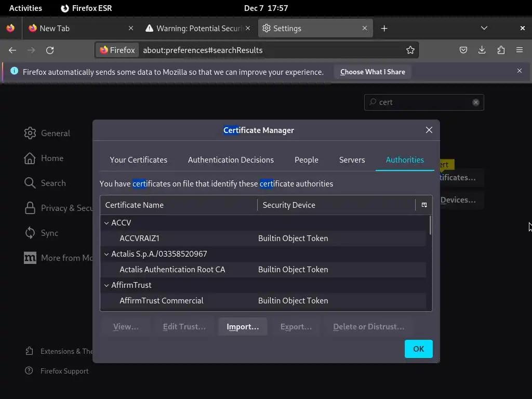Click Builtin Object Token for ACCVRAIZ1
The image size is (532, 399).
293,238
